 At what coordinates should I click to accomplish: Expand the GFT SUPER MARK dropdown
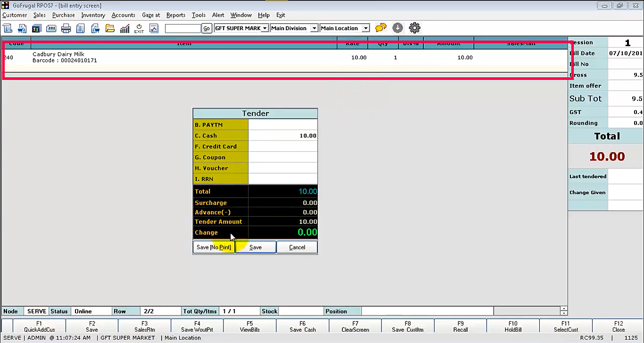pos(265,28)
